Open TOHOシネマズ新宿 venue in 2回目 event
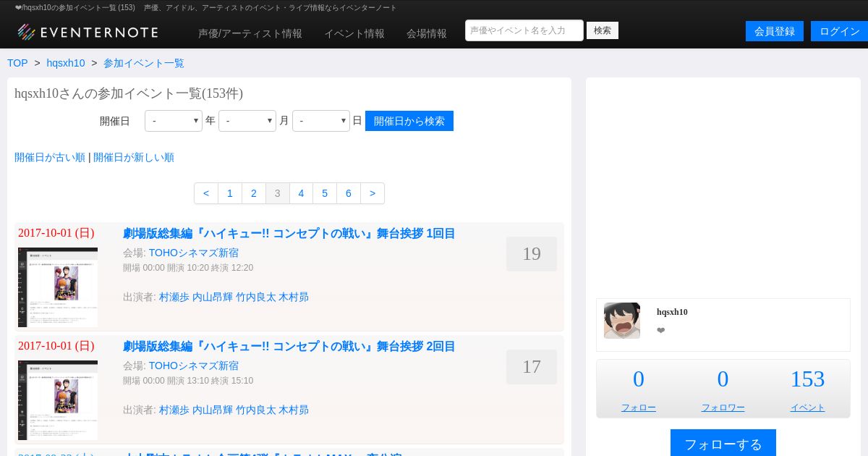868x456 pixels. tap(194, 366)
